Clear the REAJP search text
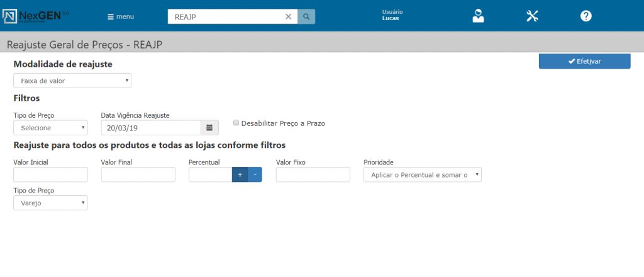The height and width of the screenshot is (277, 644). coord(288,16)
